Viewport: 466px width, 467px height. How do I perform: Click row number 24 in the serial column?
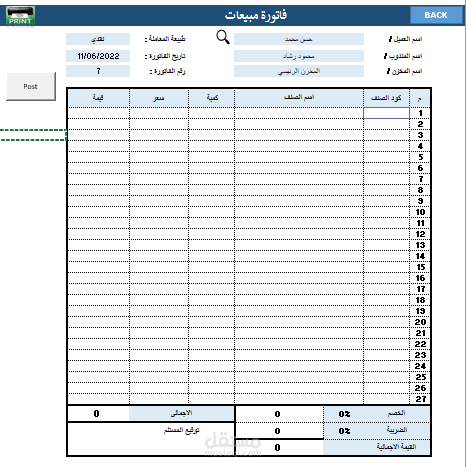click(420, 366)
